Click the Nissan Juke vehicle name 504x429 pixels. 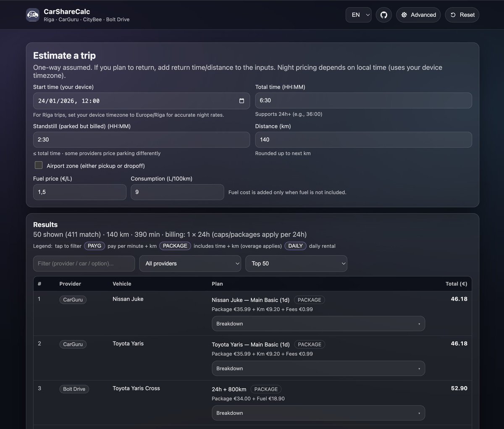[128, 299]
